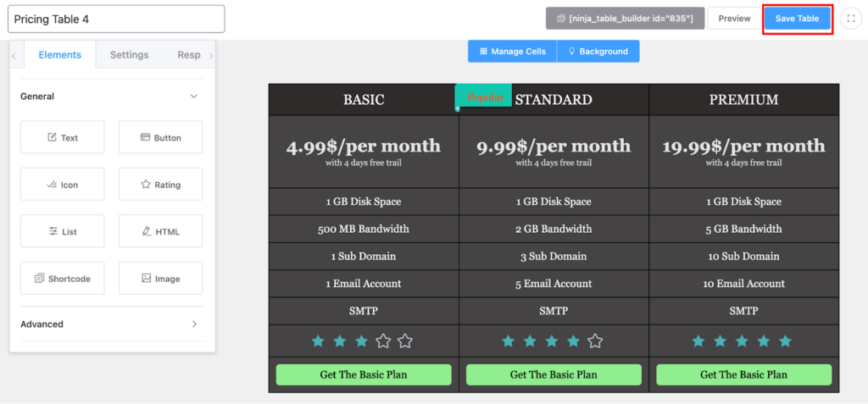Add an Image element

pos(160,279)
